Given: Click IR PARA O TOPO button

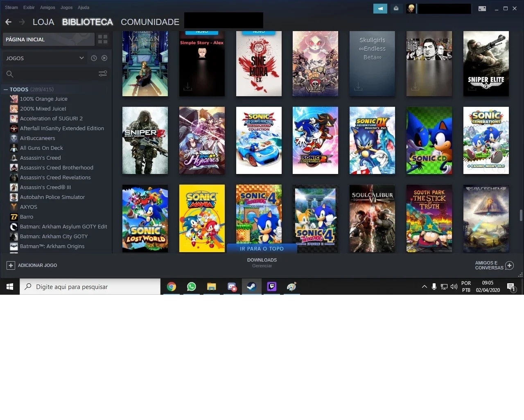Looking at the screenshot, I should (x=262, y=248).
